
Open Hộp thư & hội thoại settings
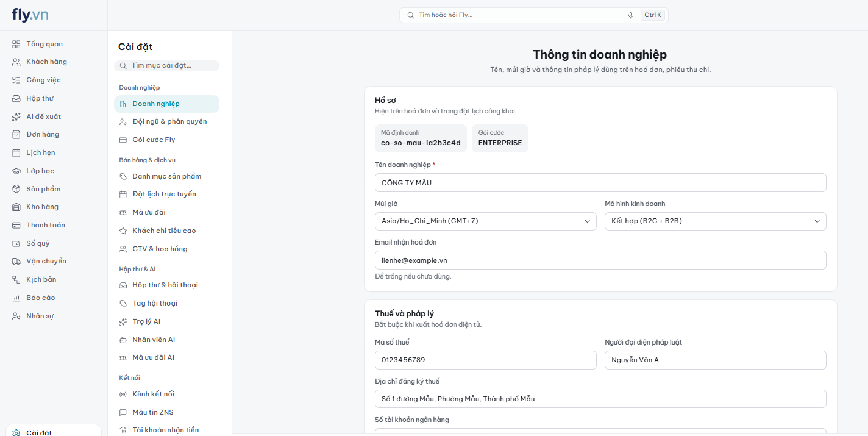pyautogui.click(x=166, y=285)
